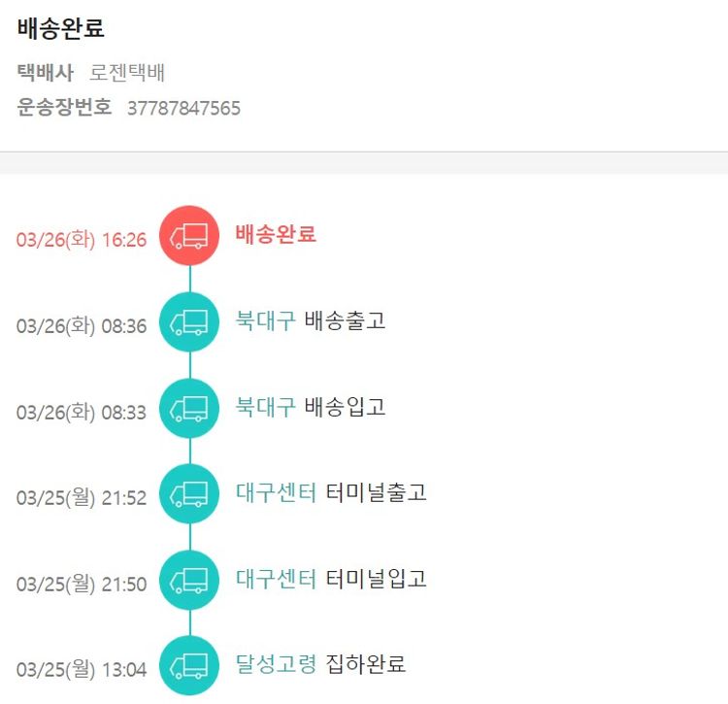The width and height of the screenshot is (728, 704).
Task: Click the truck icon beside 대구센터 터미널입고
Action: (x=189, y=581)
